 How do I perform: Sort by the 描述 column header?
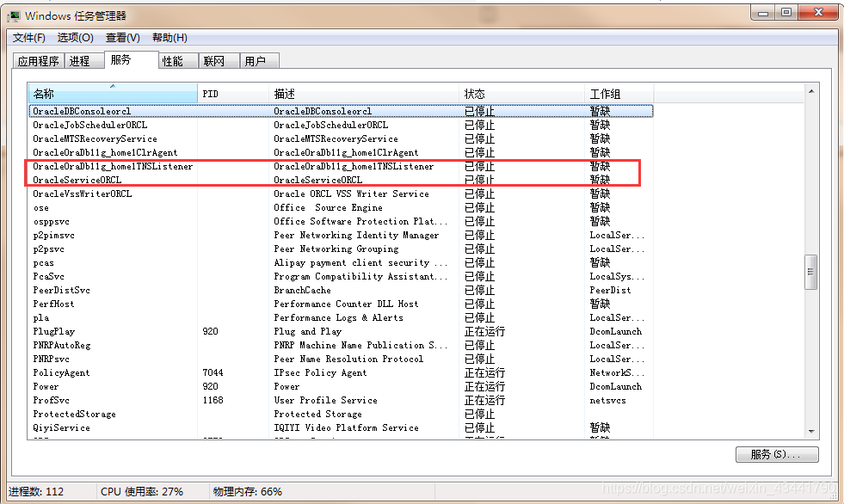tap(364, 94)
